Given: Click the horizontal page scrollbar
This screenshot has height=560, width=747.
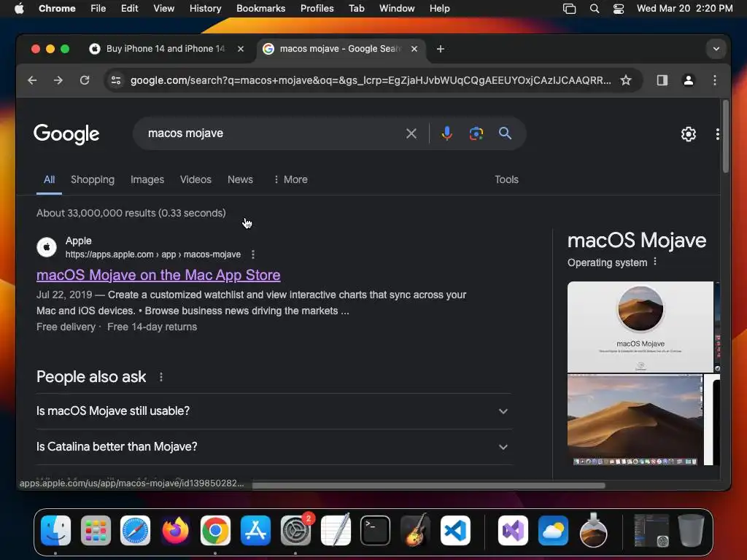Looking at the screenshot, I should [x=429, y=486].
